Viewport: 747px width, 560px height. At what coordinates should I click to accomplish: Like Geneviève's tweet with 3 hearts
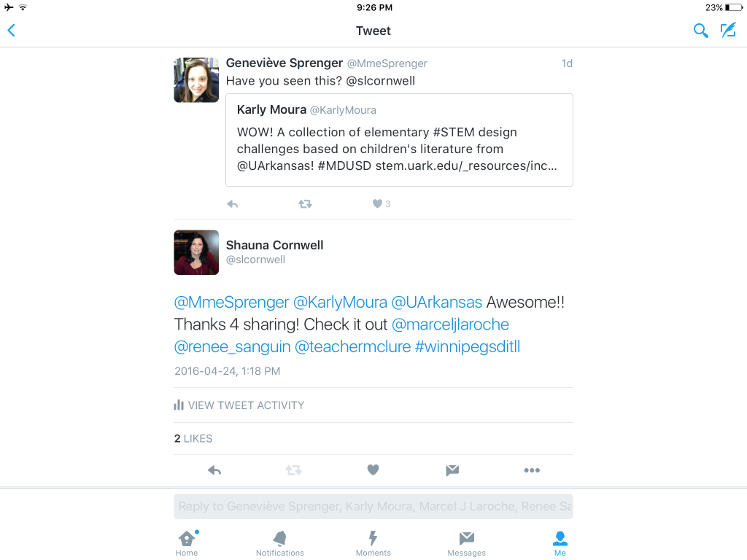(381, 204)
